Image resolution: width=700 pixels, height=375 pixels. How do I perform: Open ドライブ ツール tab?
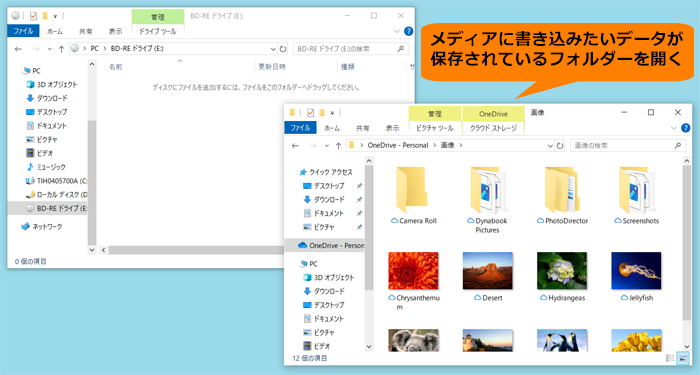click(158, 31)
